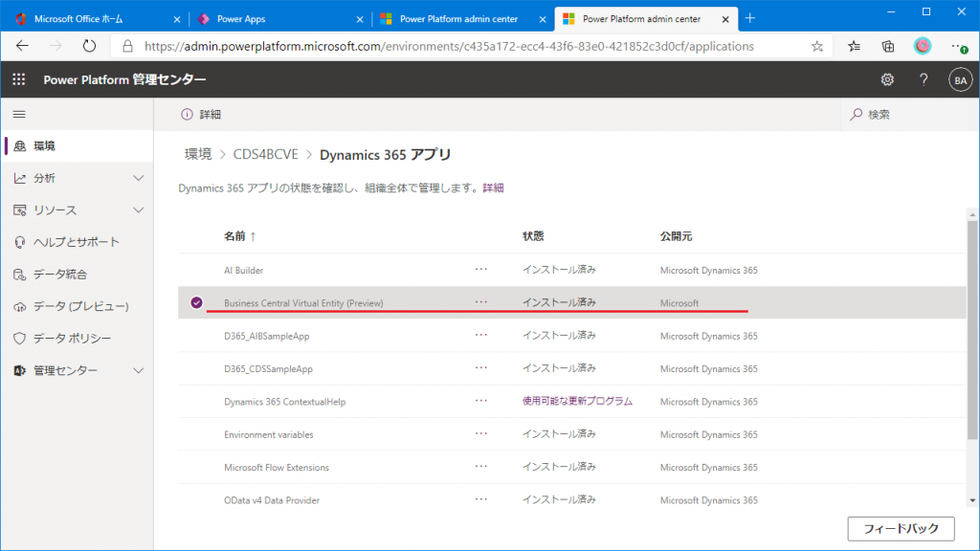Click the 状態 column header
The image size is (980, 551).
coord(533,236)
